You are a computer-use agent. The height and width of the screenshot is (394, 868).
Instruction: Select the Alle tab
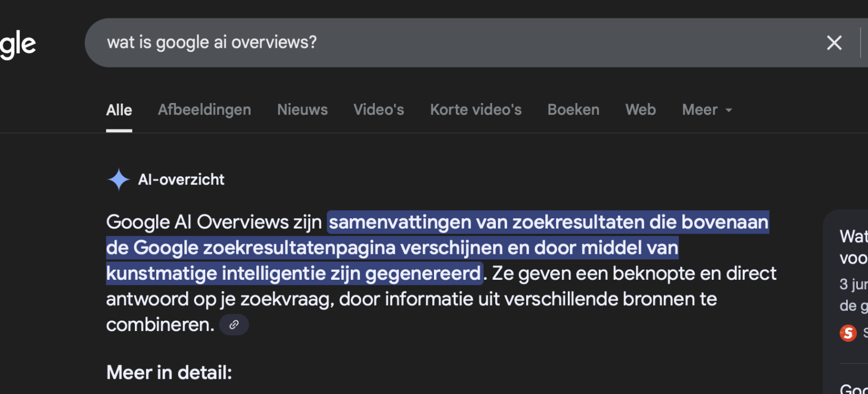[119, 110]
